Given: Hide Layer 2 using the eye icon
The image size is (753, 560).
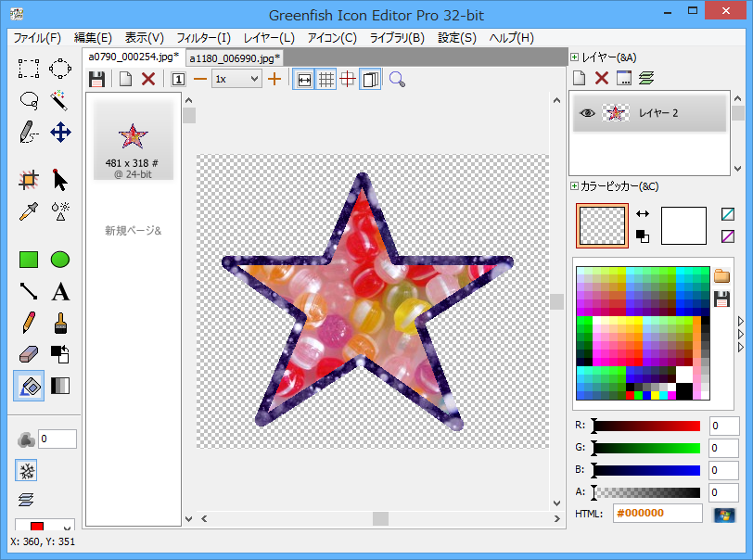Looking at the screenshot, I should (587, 113).
